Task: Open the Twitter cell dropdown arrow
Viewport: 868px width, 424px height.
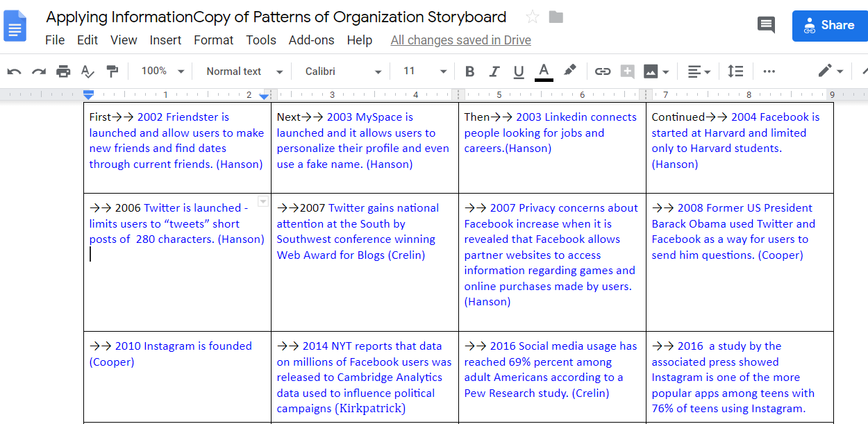Action: (x=262, y=202)
